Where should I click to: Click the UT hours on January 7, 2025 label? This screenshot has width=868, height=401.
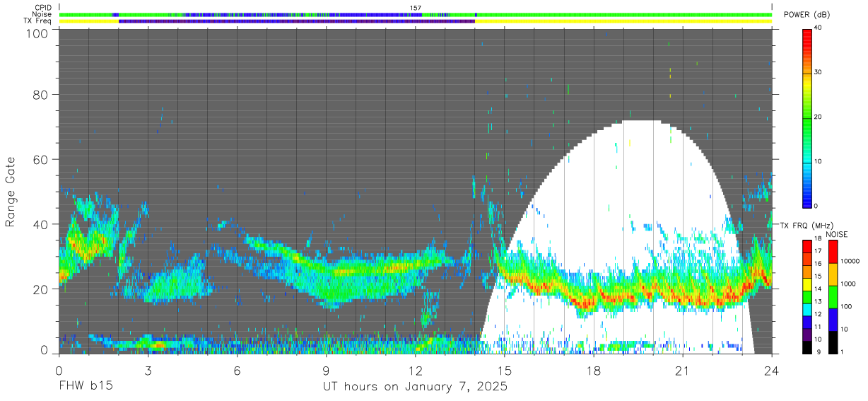click(415, 387)
